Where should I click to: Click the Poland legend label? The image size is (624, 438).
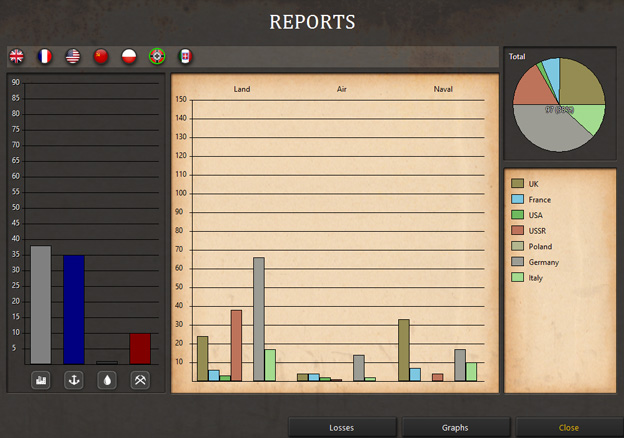540,246
